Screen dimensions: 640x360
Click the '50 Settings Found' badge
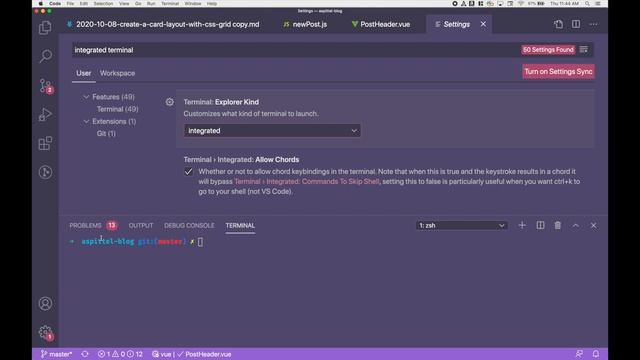click(x=548, y=50)
